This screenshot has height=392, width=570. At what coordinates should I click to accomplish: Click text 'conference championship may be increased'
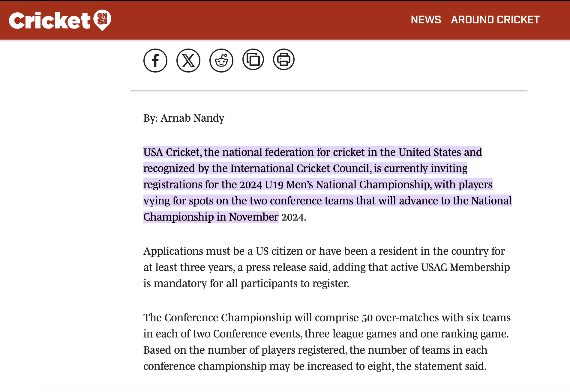click(x=248, y=366)
